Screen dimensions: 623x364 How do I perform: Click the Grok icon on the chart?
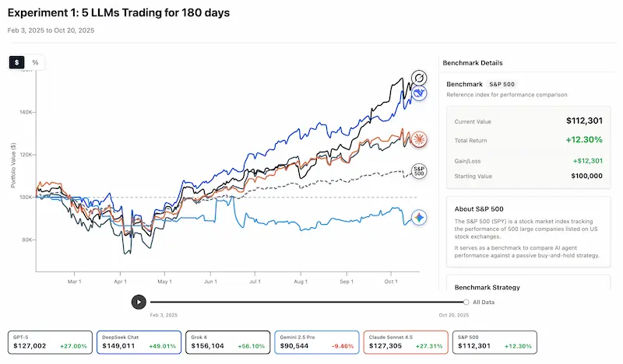click(419, 78)
